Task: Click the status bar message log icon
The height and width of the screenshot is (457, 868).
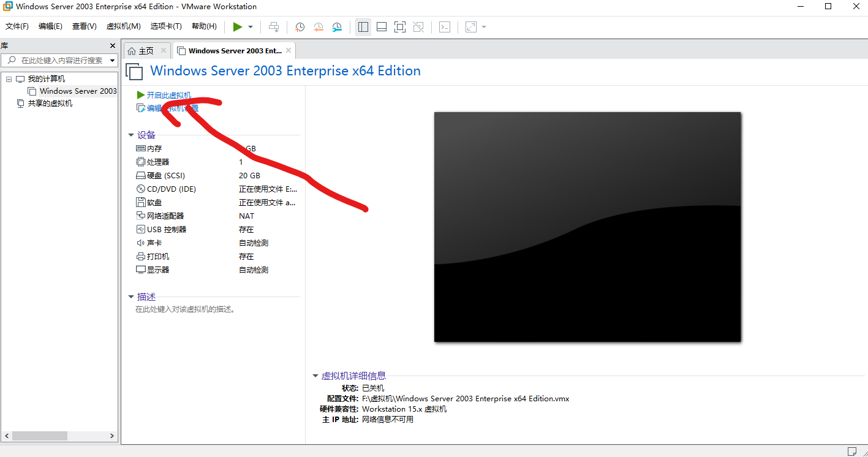Action: pyautogui.click(x=852, y=451)
